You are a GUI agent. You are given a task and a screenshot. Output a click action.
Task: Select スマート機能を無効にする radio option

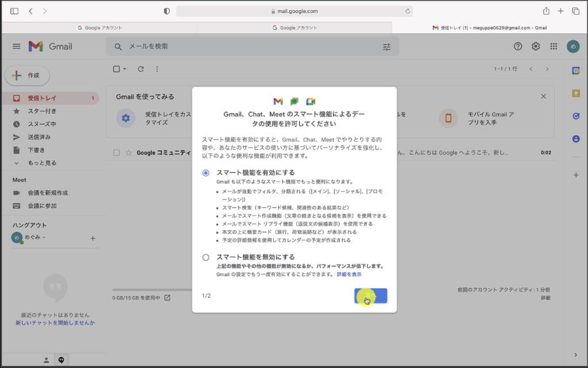tap(206, 257)
